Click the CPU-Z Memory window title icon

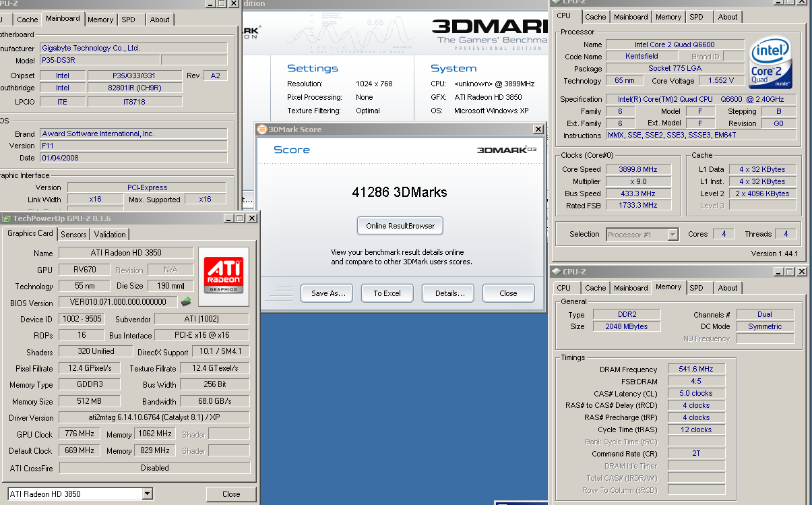coord(557,272)
